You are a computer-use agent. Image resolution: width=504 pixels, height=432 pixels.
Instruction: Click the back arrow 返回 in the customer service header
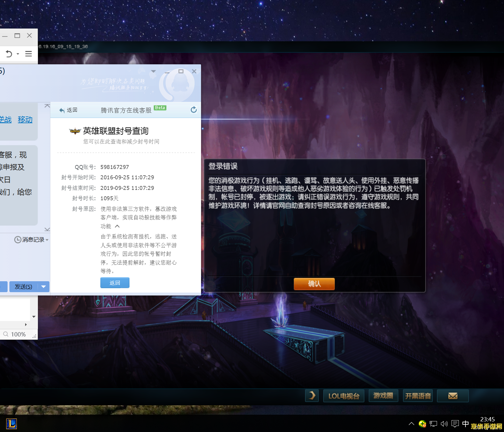click(x=68, y=110)
